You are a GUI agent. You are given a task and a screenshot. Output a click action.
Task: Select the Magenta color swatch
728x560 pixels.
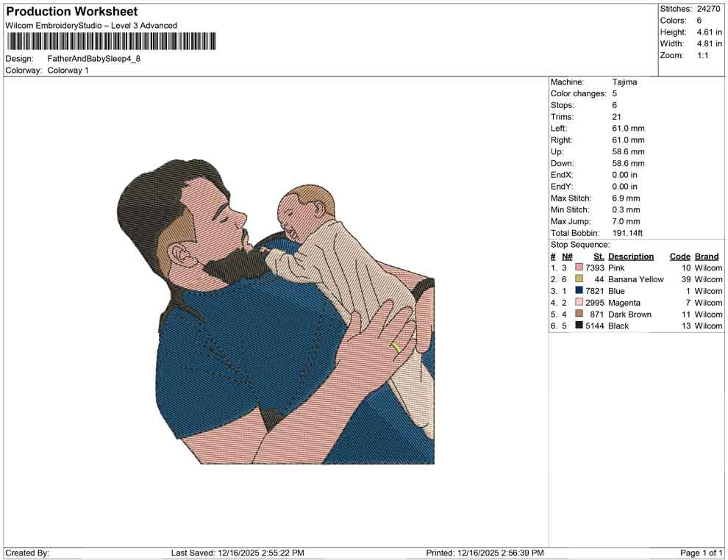pos(578,303)
